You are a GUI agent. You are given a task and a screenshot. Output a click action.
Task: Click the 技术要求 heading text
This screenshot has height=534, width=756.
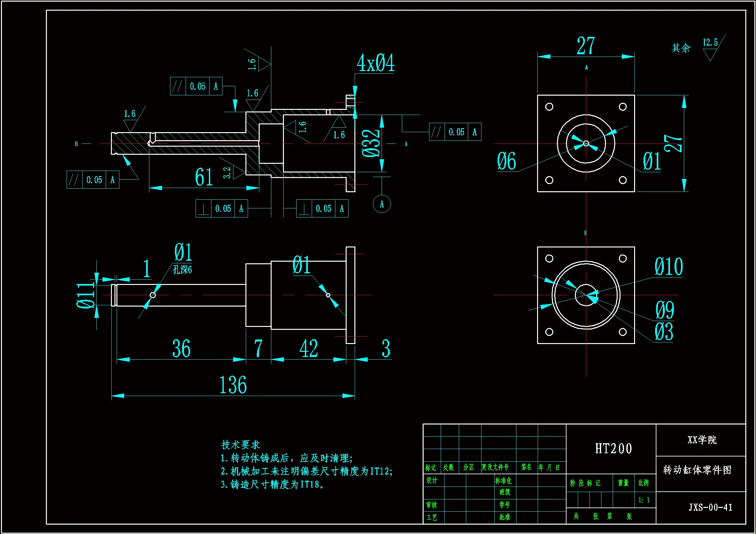click(x=240, y=445)
